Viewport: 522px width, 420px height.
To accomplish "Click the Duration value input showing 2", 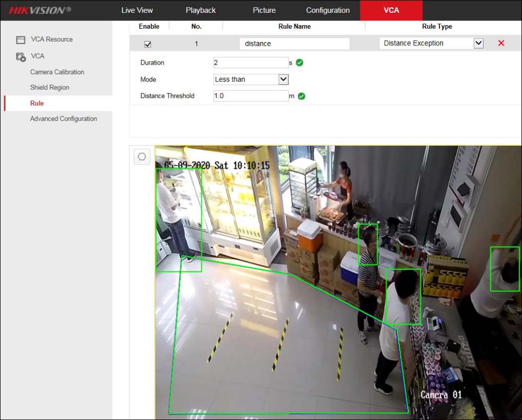I will (250, 62).
